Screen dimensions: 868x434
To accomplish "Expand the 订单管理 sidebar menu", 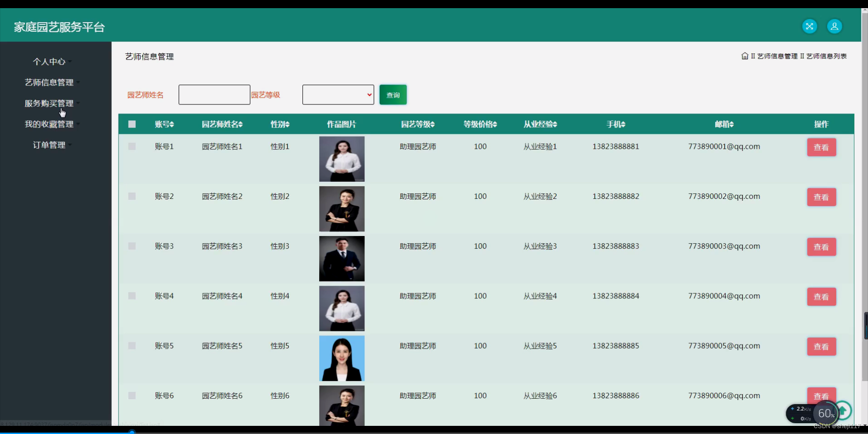I will point(49,145).
